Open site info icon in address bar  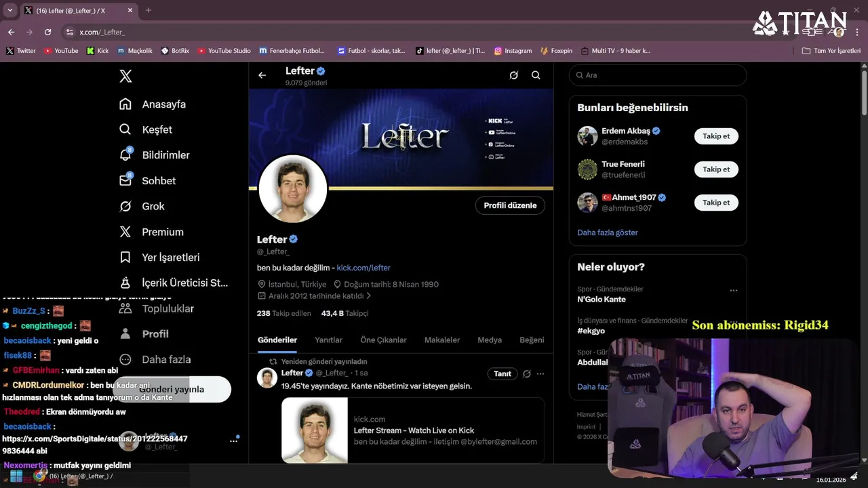[69, 32]
